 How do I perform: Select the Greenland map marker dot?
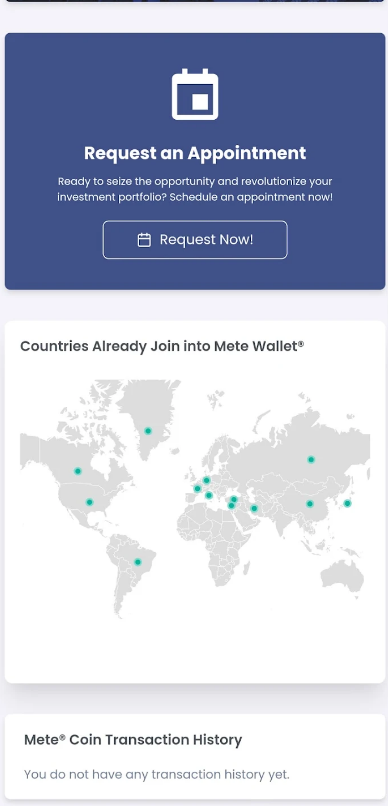(148, 431)
